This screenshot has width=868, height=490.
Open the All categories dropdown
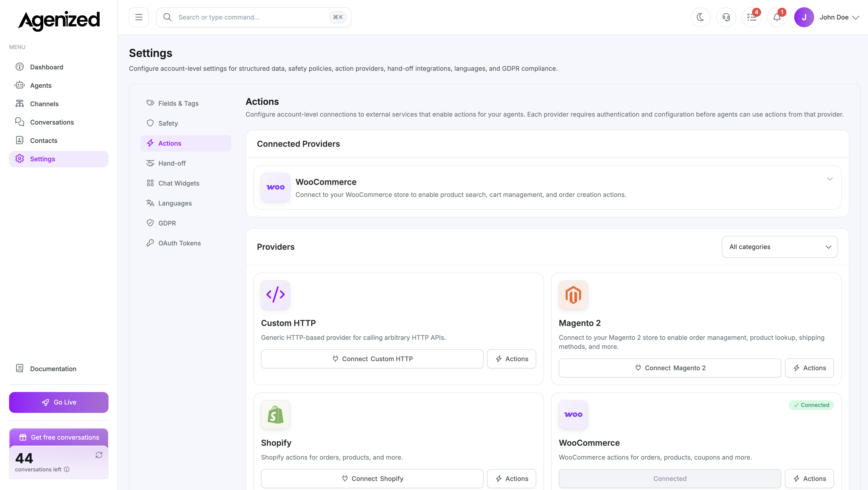(x=779, y=247)
